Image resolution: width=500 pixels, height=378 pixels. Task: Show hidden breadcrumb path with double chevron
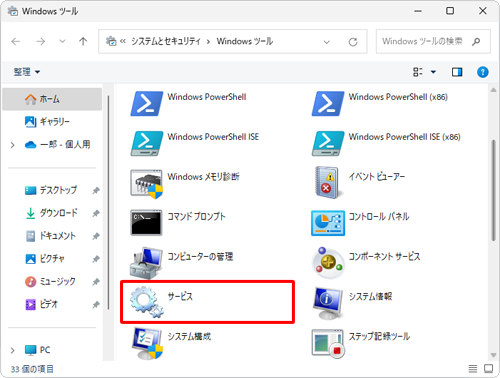(x=123, y=41)
